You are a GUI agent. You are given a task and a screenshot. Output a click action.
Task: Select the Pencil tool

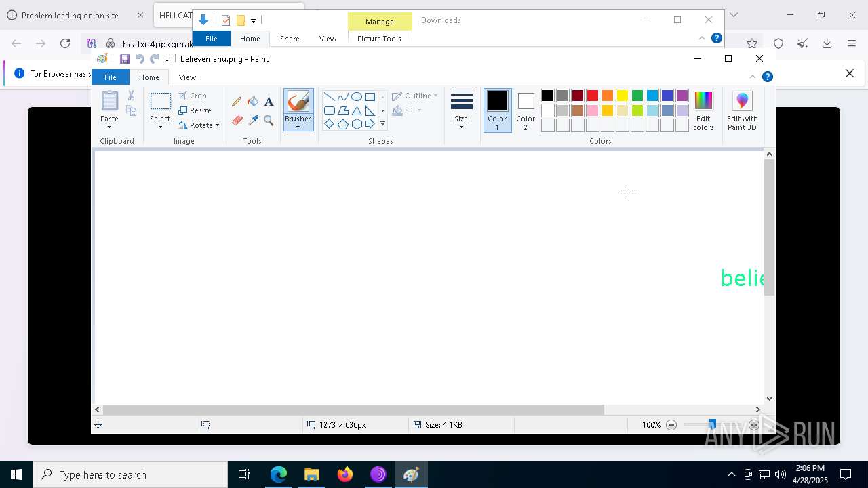point(237,102)
